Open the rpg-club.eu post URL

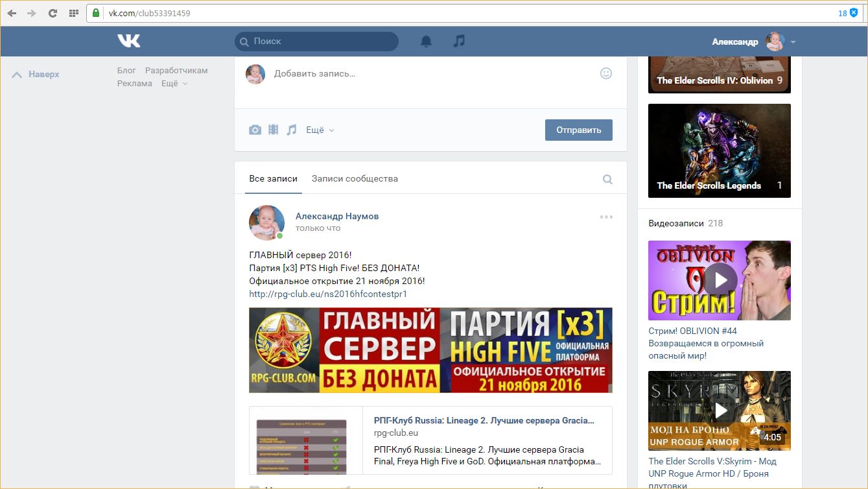click(328, 294)
